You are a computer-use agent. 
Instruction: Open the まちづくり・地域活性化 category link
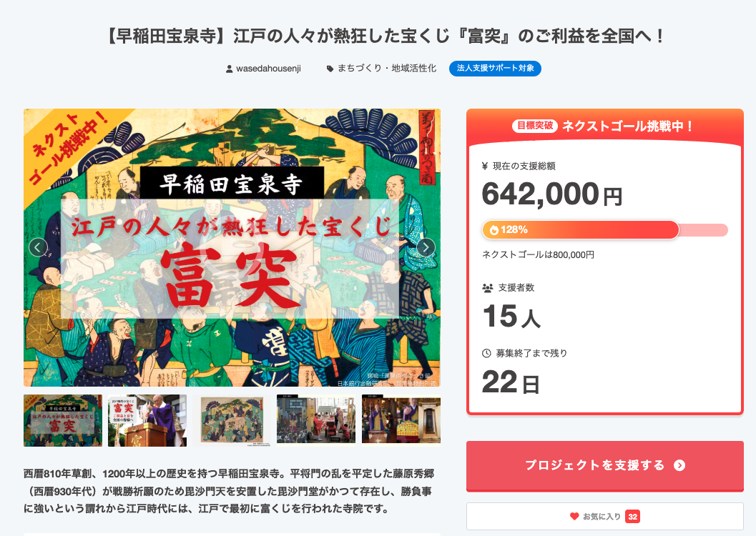pyautogui.click(x=387, y=69)
